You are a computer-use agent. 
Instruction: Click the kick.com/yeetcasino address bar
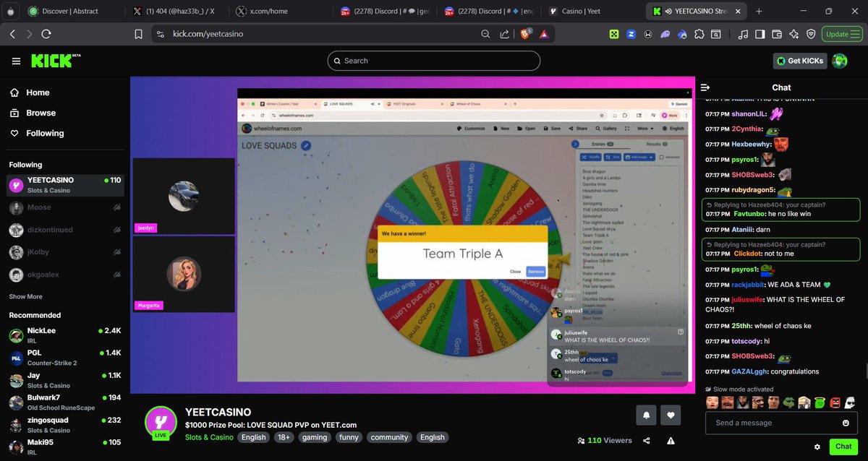click(x=318, y=34)
